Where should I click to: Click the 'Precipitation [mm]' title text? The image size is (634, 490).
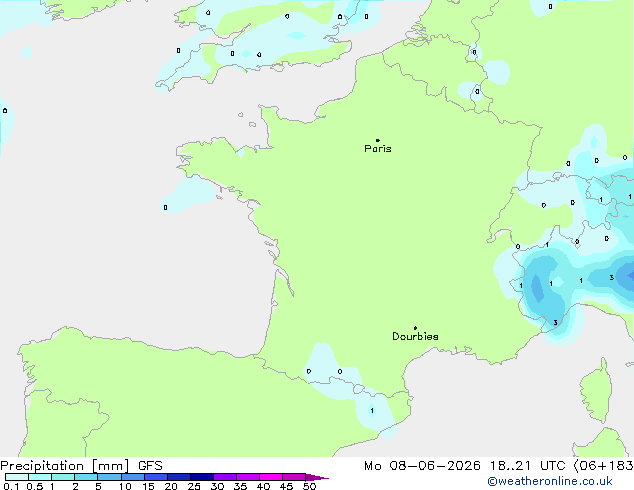click(65, 466)
